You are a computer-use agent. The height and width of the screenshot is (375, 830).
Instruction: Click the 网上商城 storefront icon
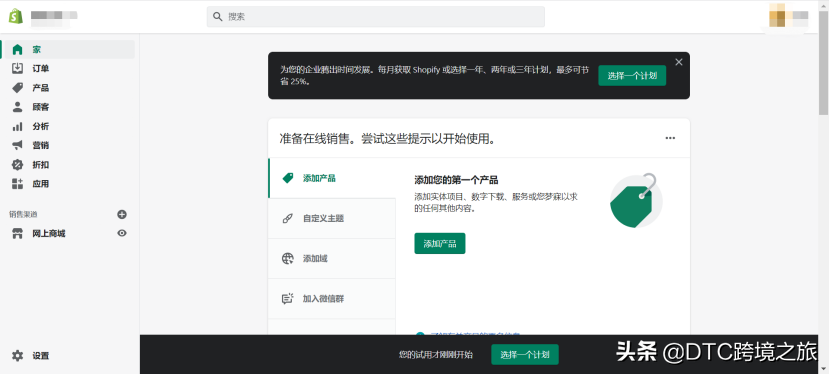click(x=17, y=234)
